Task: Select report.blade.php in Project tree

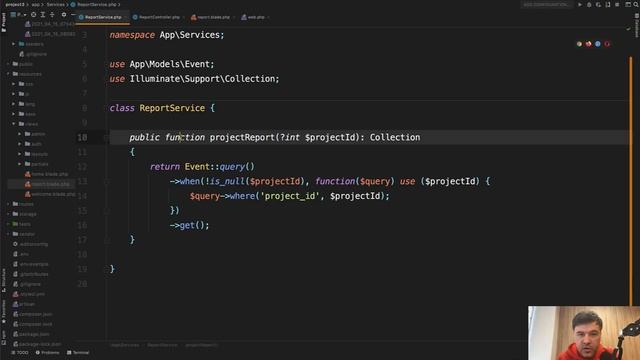Action: 47,184
